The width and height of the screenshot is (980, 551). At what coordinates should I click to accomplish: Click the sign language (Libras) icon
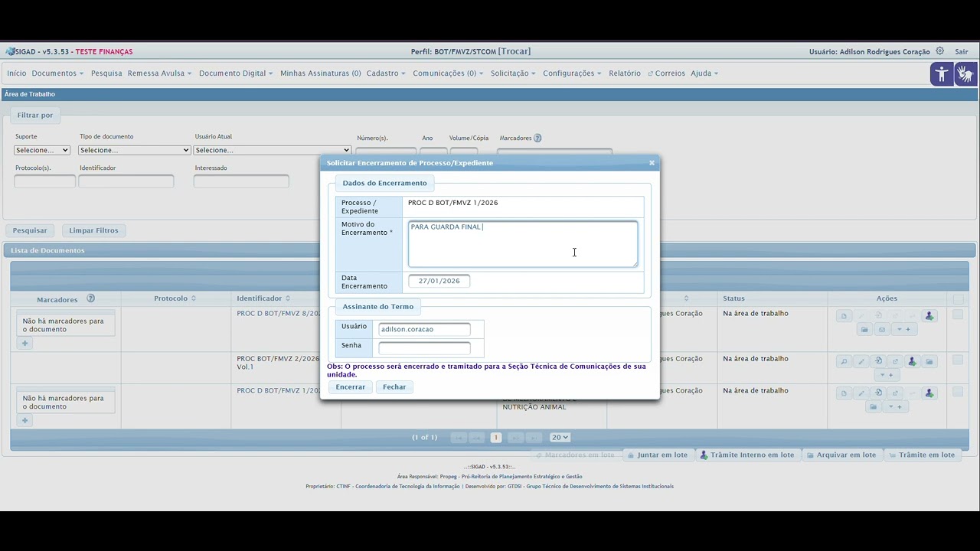[965, 74]
